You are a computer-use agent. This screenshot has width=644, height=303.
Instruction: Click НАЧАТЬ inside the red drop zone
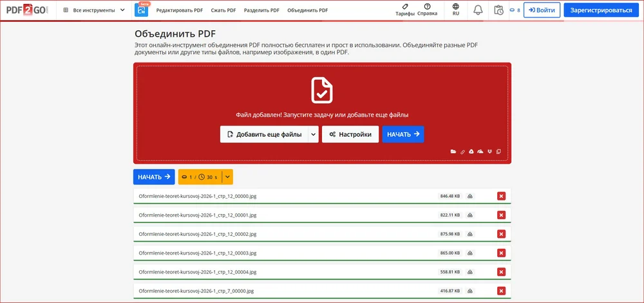[403, 134]
